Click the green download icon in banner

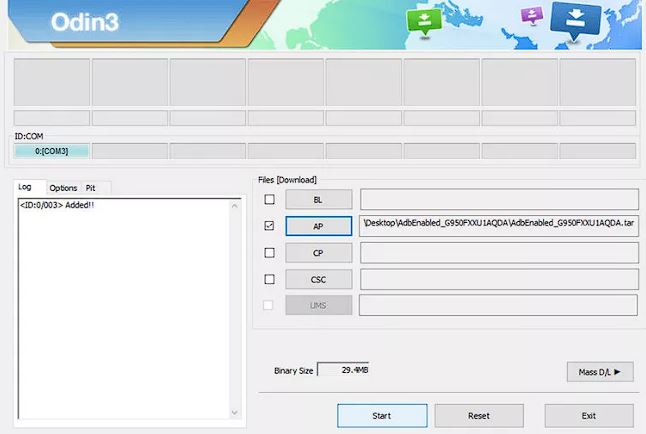[x=424, y=22]
